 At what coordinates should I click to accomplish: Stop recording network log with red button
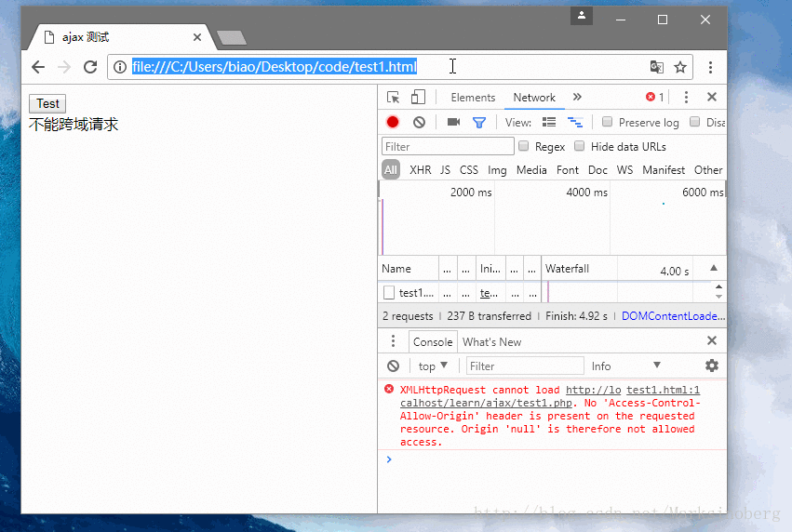click(x=393, y=122)
